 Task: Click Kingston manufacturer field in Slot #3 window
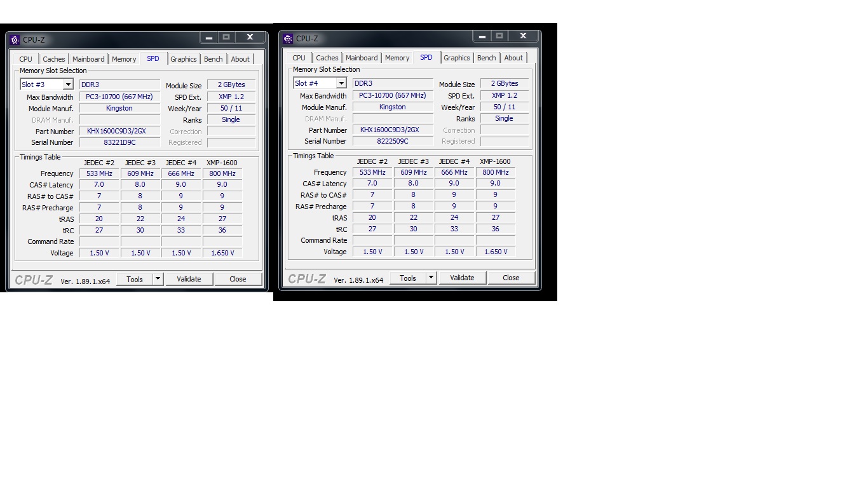pos(119,108)
